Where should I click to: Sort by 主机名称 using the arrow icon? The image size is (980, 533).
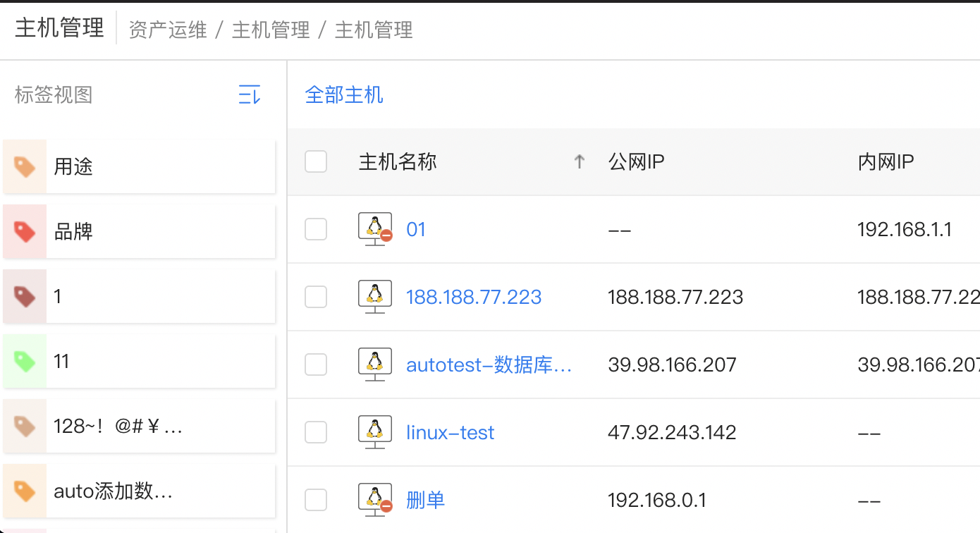(580, 161)
